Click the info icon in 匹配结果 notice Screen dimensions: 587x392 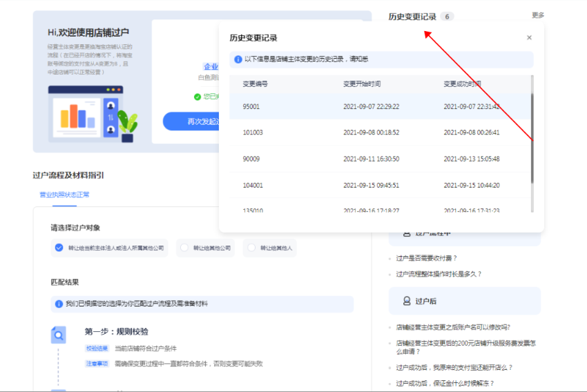(59, 304)
